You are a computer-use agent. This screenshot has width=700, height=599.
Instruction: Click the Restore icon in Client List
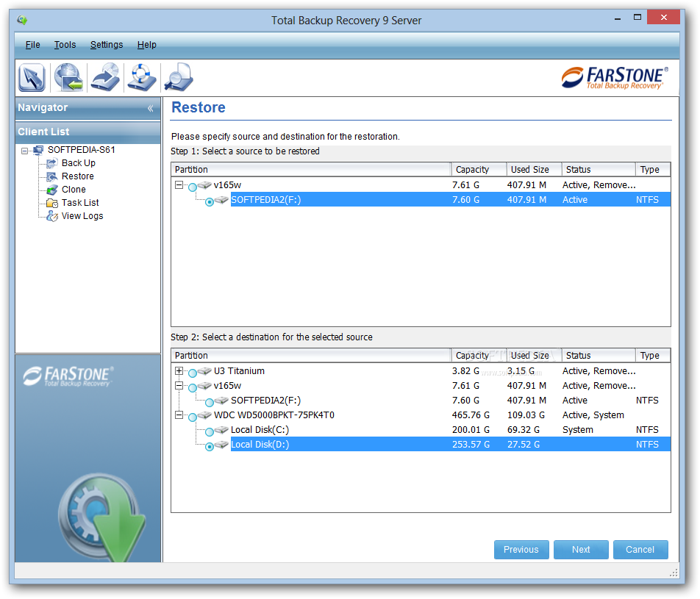pos(52,176)
